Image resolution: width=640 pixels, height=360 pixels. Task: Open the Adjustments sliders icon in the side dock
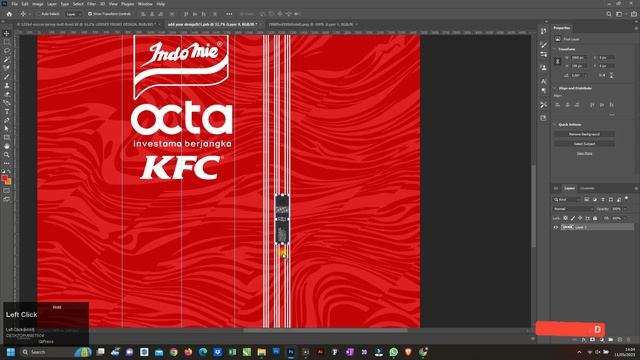point(543,54)
